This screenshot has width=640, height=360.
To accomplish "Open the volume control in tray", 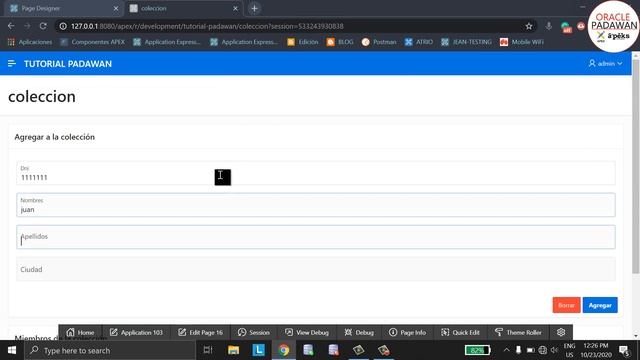I will [554, 350].
